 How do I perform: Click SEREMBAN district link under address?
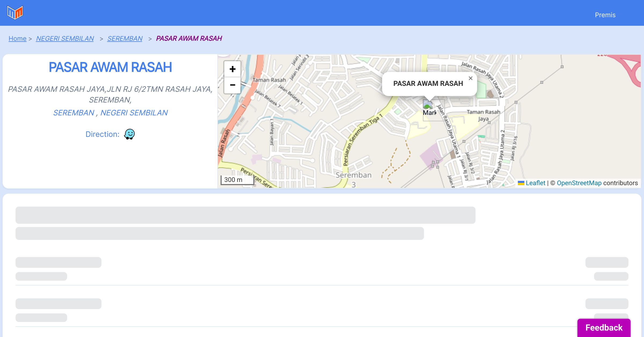(74, 113)
